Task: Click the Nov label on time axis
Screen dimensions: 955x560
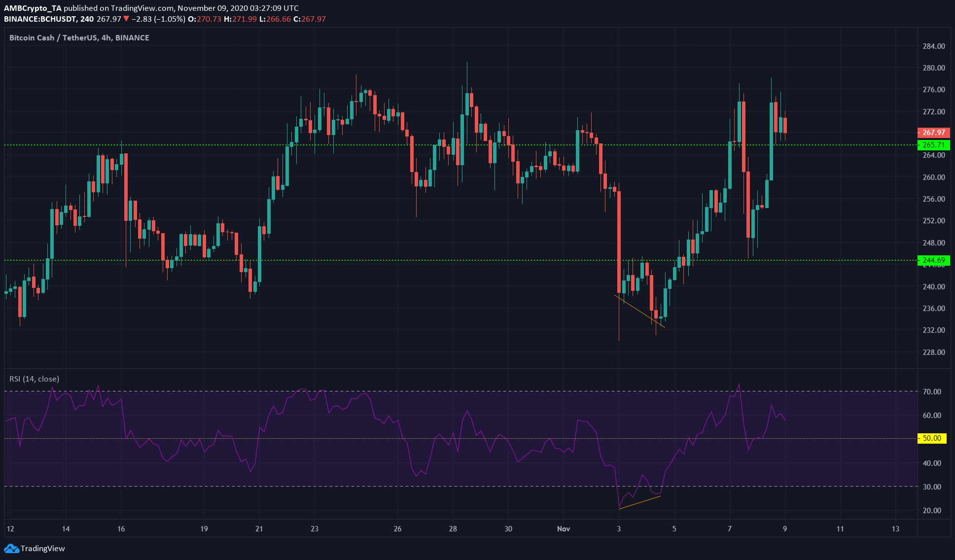Action: (564, 529)
